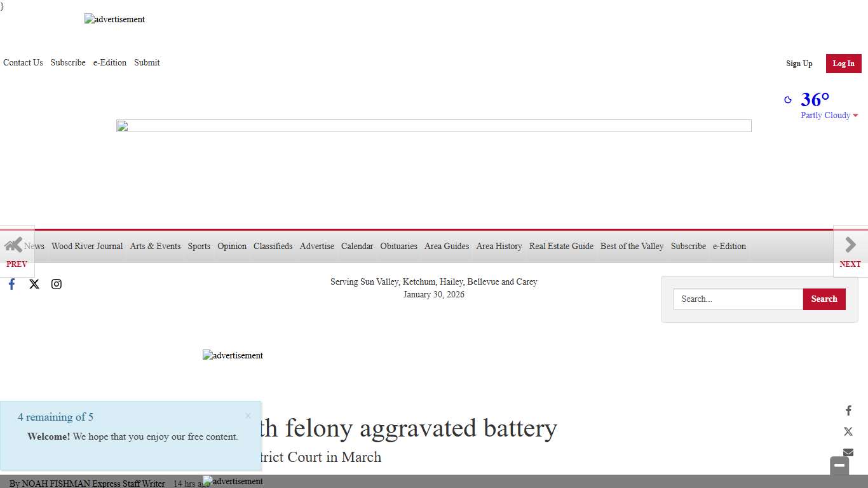Screen dimensions: 868x488
Task: Open the 36° weather temperature link
Action: [815, 100]
